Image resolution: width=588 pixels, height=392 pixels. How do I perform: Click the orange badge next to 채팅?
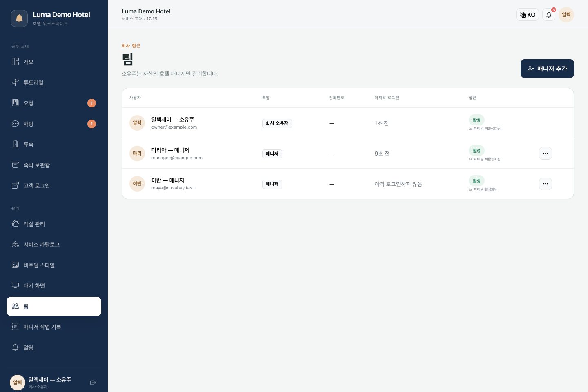coord(91,124)
